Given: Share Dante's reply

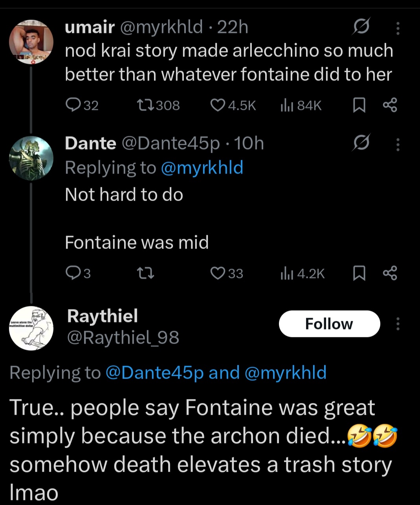Looking at the screenshot, I should pos(390,273).
